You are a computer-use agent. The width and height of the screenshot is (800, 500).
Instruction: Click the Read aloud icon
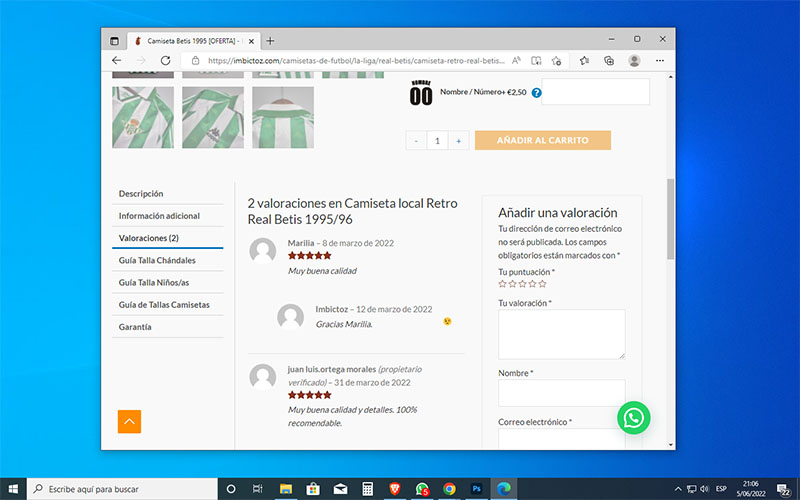coord(516,61)
